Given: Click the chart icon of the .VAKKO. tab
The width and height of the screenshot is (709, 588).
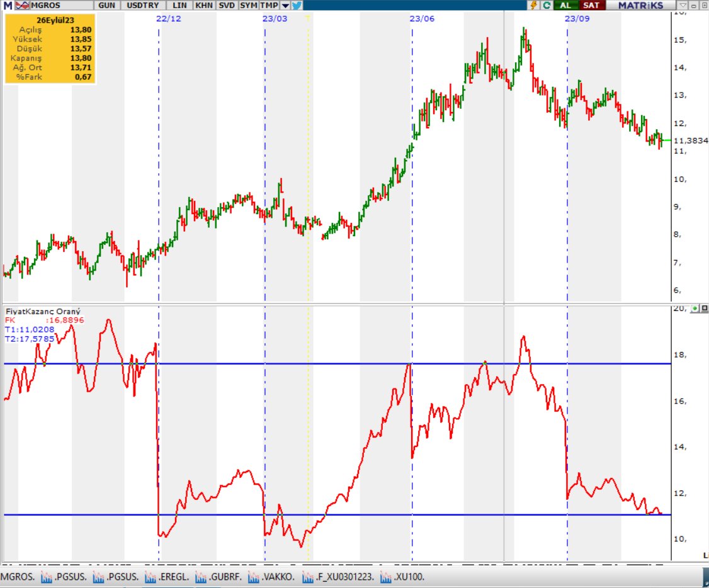Looking at the screenshot, I should point(253,577).
